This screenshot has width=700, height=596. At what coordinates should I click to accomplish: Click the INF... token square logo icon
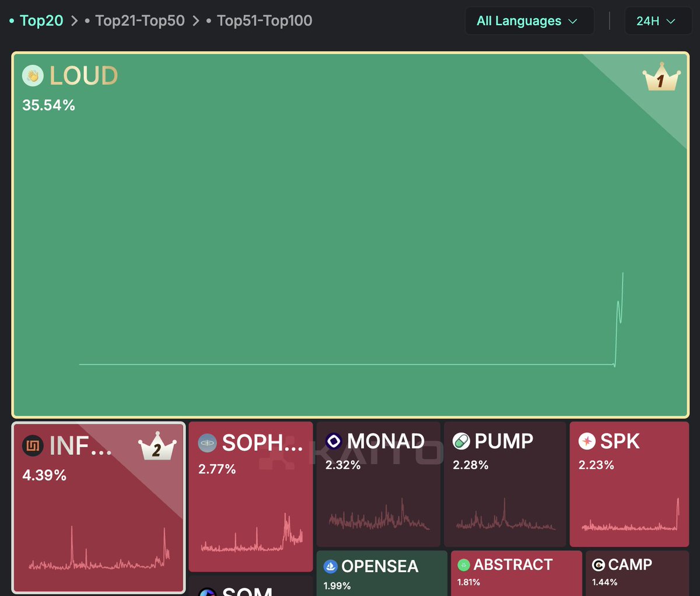click(33, 446)
